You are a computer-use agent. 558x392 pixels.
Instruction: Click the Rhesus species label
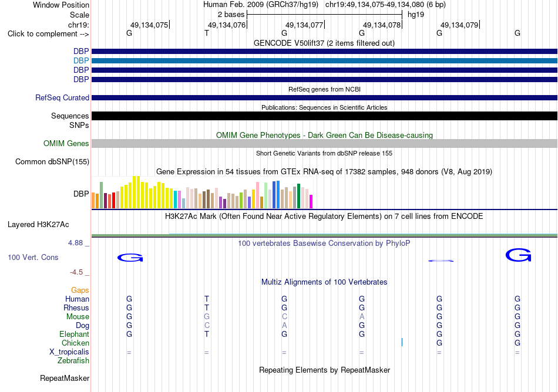[76, 307]
